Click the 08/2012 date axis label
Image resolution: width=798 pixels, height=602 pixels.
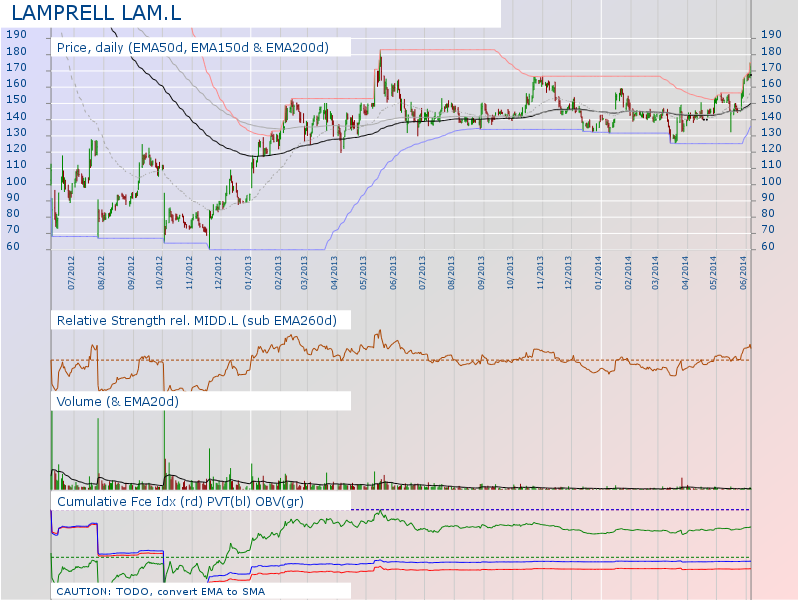[101, 273]
